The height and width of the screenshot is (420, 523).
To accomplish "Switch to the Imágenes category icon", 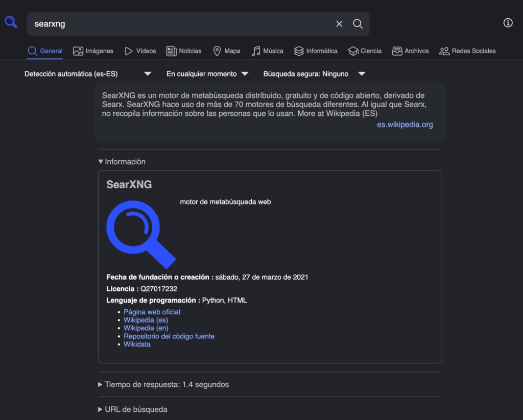I will coord(78,51).
